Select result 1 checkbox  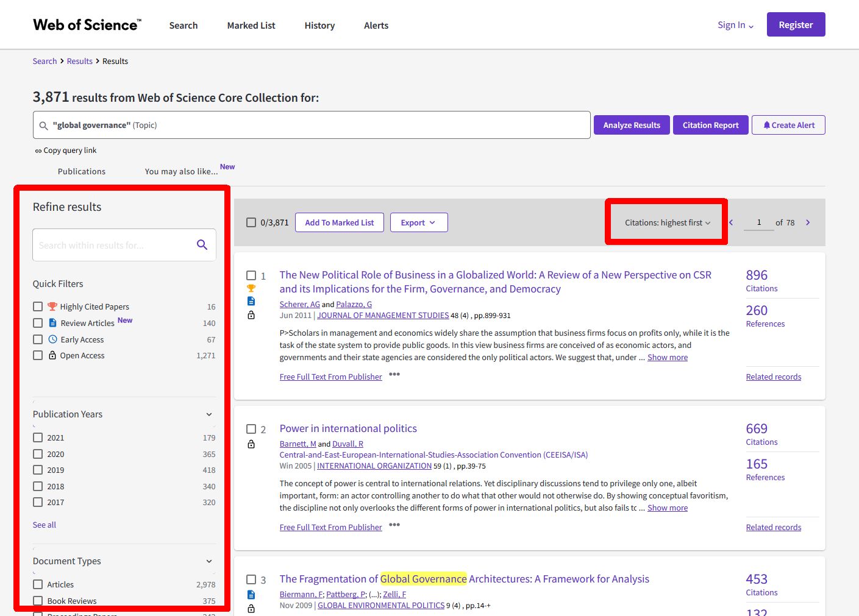tap(251, 275)
